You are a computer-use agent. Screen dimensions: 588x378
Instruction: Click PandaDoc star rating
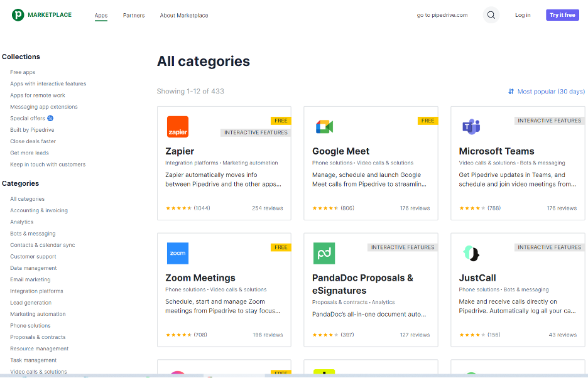325,335
